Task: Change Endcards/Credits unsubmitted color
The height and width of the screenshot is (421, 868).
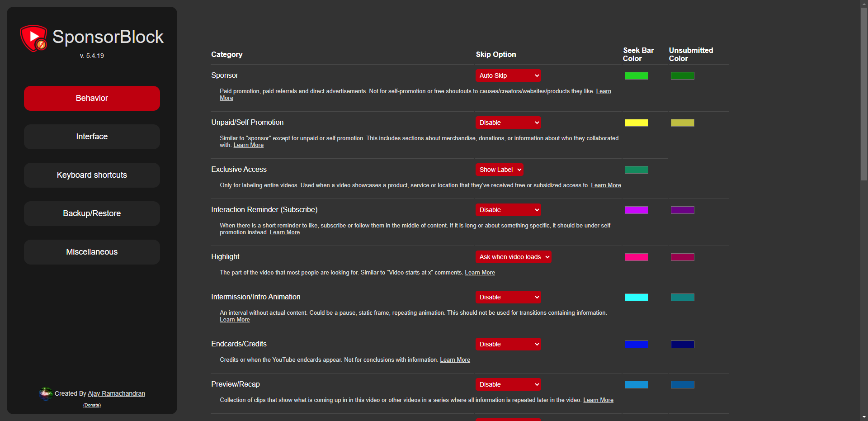Action: (x=683, y=345)
